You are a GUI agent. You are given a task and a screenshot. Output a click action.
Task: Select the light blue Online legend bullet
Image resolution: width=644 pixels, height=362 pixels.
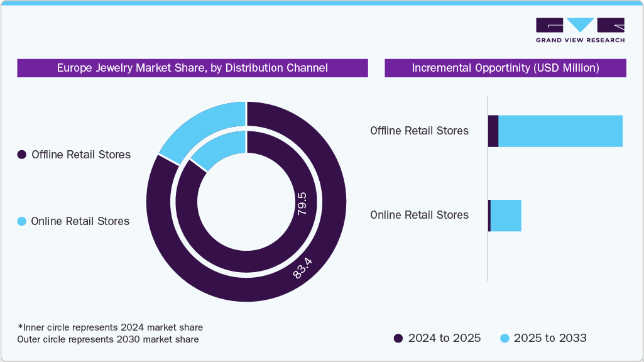click(x=23, y=221)
